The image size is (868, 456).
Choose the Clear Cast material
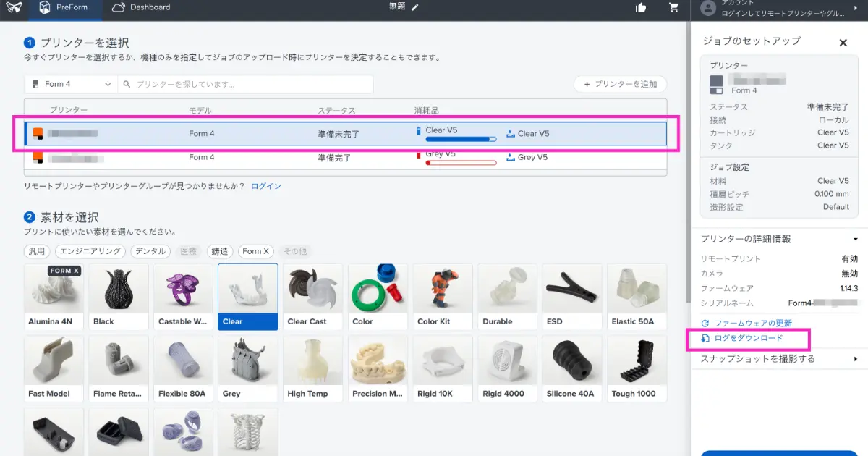tap(313, 297)
